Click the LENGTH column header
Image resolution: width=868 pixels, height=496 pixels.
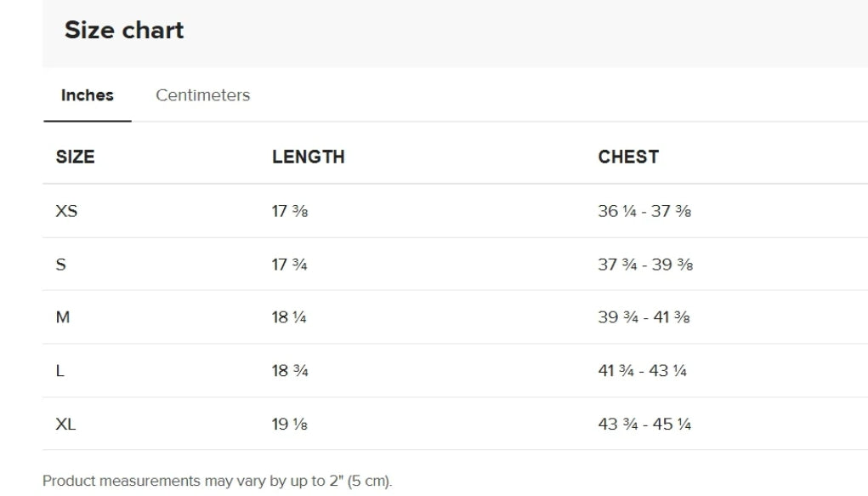(x=309, y=157)
